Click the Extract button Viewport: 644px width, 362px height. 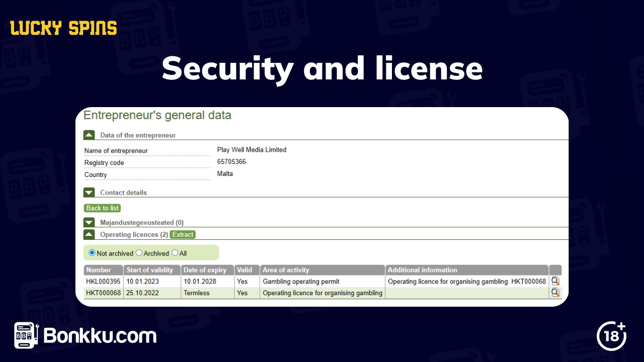[x=183, y=234]
